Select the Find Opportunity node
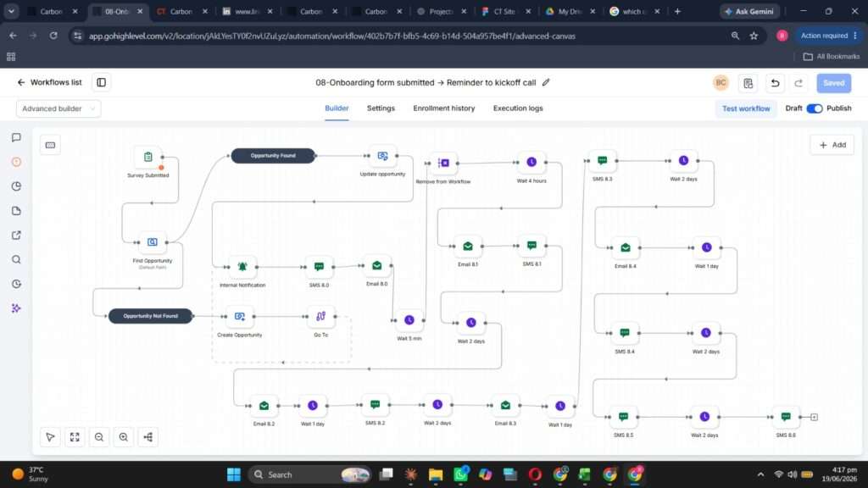Viewport: 868px width, 488px height. click(153, 242)
